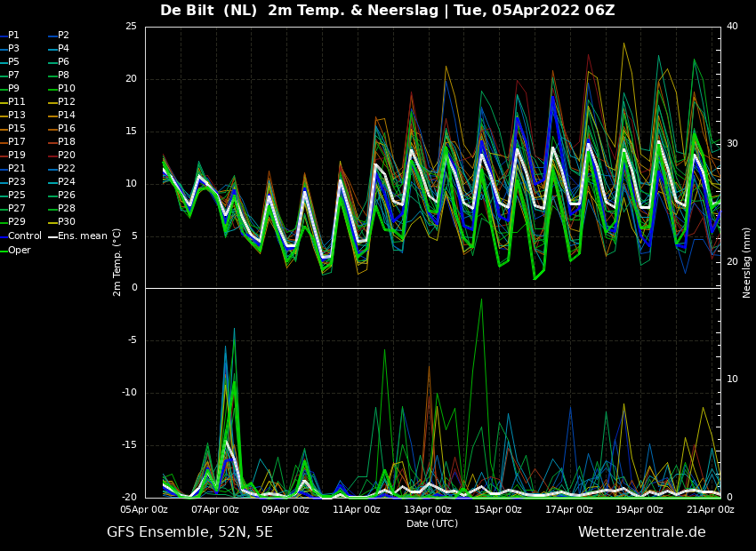Click the GFS Ensemble, 52N, 5E caption

pyautogui.click(x=190, y=532)
